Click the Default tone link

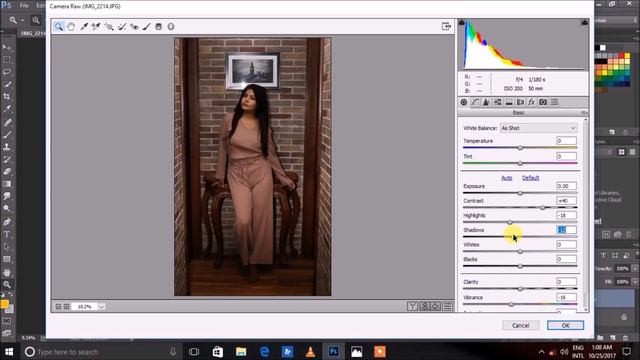531,178
